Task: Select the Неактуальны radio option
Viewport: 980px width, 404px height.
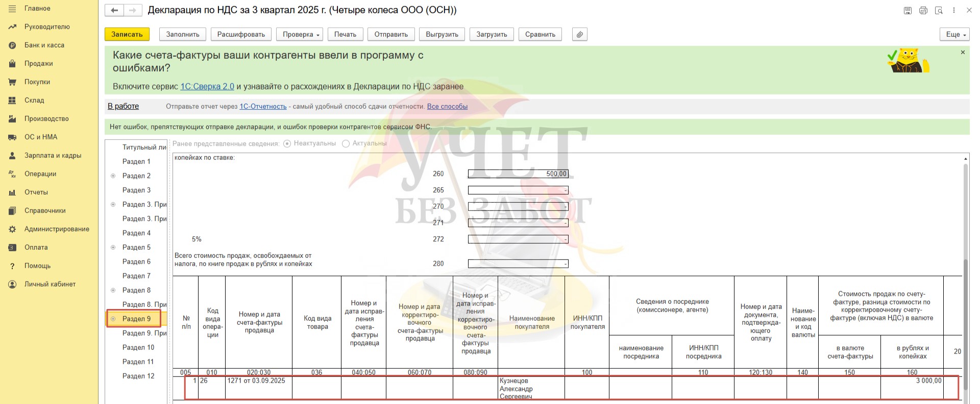Action: coord(287,144)
